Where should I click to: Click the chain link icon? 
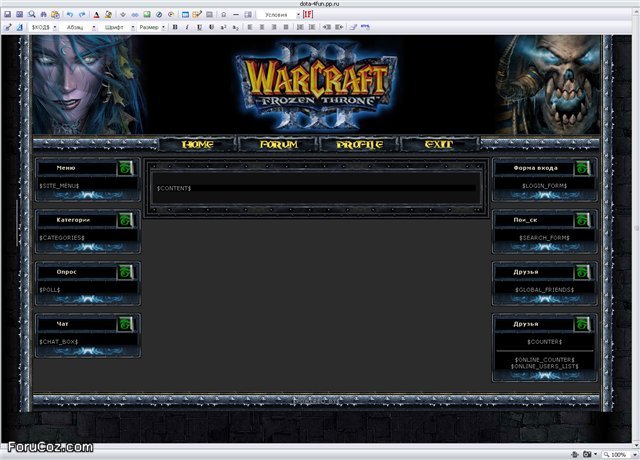point(135,15)
